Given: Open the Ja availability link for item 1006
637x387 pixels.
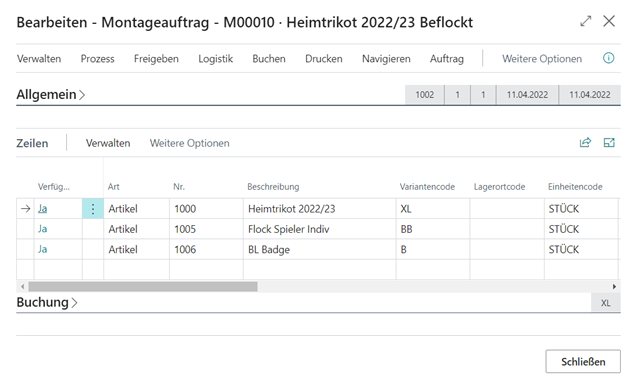Looking at the screenshot, I should tap(43, 249).
